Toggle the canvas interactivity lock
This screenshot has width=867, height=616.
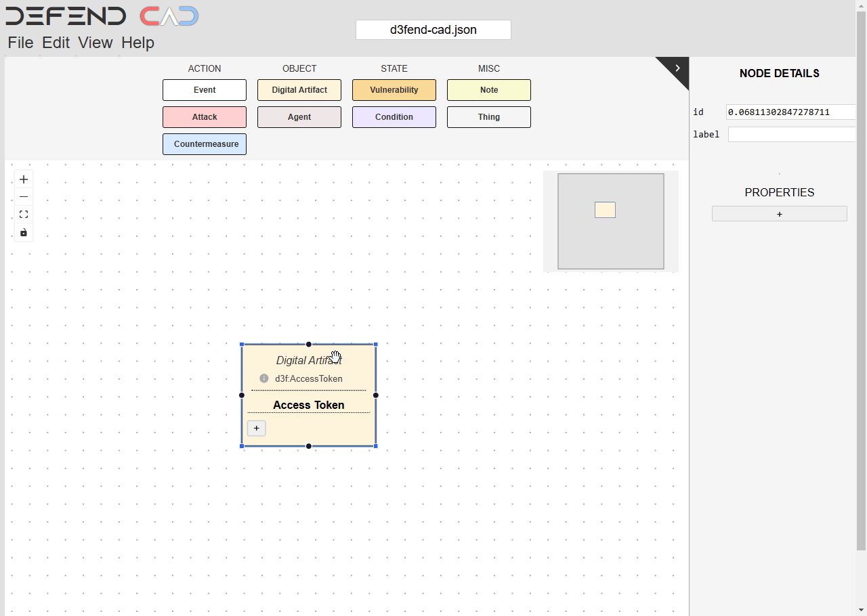pyautogui.click(x=24, y=232)
